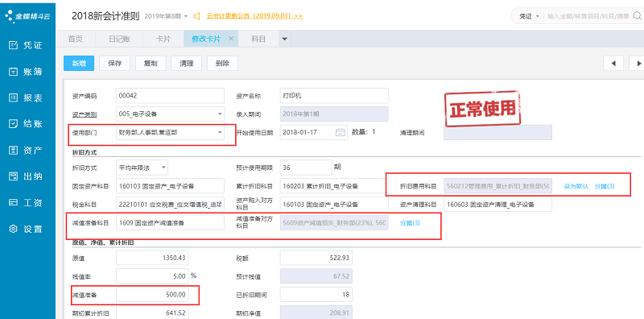644x319 pixels.
Task: Click the 税额 field 522.93
Action: pos(316,258)
